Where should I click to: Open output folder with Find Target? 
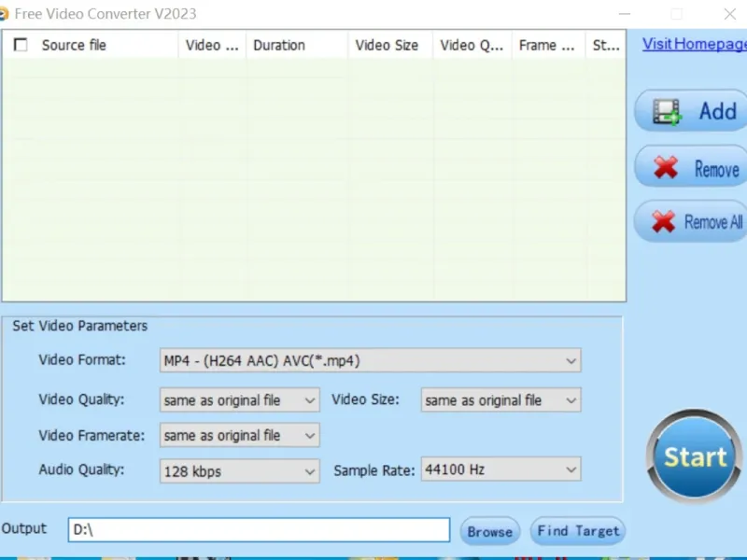[578, 531]
